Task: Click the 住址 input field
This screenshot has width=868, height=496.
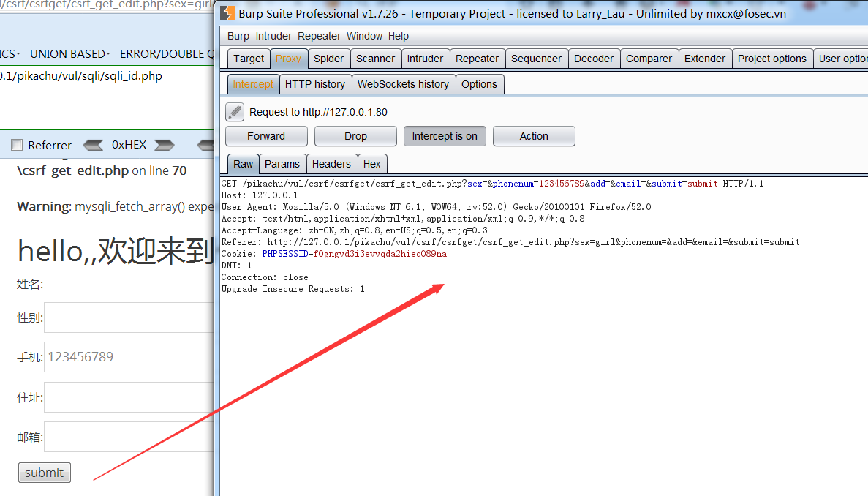Action: (129, 397)
